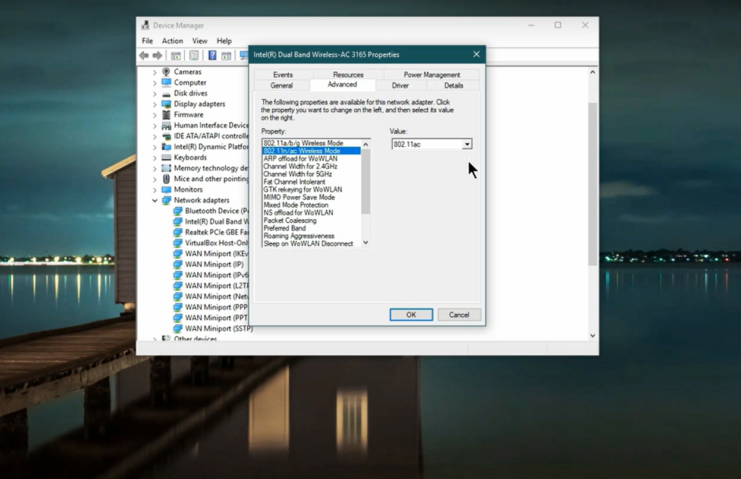Open the Help menu

224,41
